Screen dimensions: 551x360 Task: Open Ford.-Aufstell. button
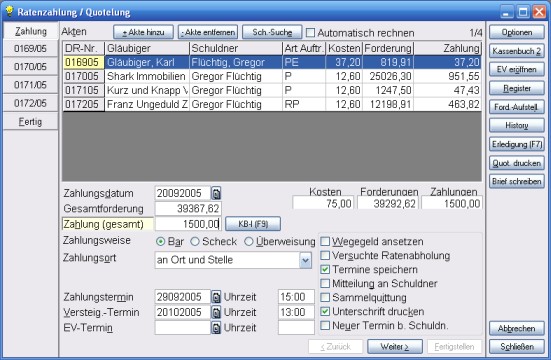click(x=517, y=107)
